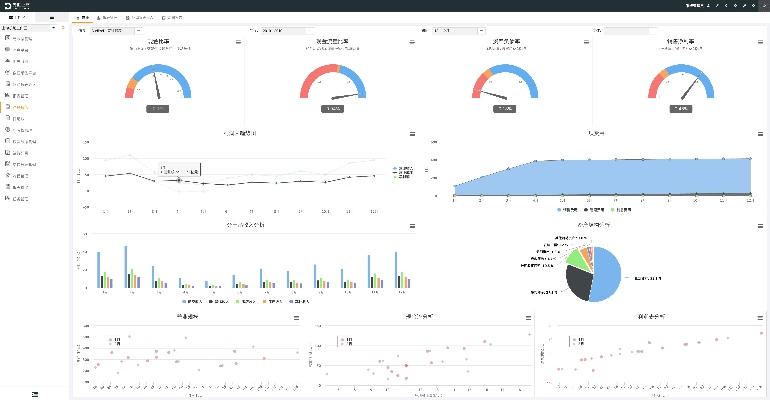Open the line chart's context menu icon
This screenshot has width=770, height=400.
[x=412, y=134]
